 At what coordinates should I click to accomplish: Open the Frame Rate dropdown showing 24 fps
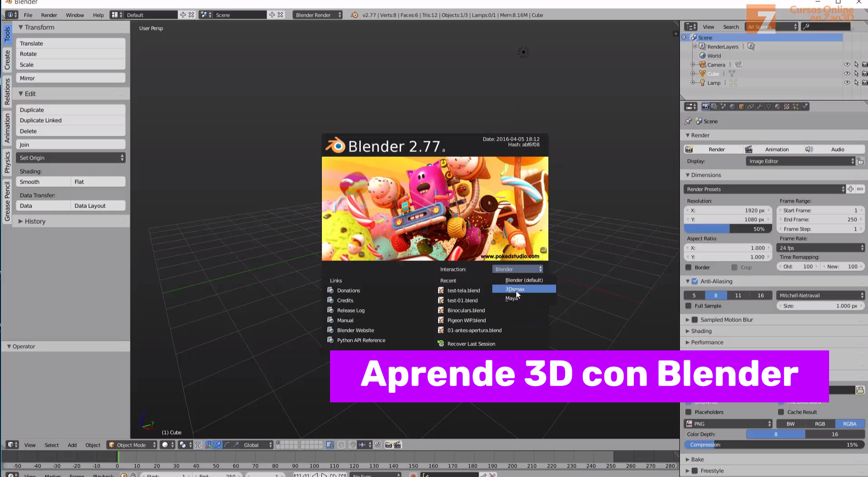pos(821,248)
